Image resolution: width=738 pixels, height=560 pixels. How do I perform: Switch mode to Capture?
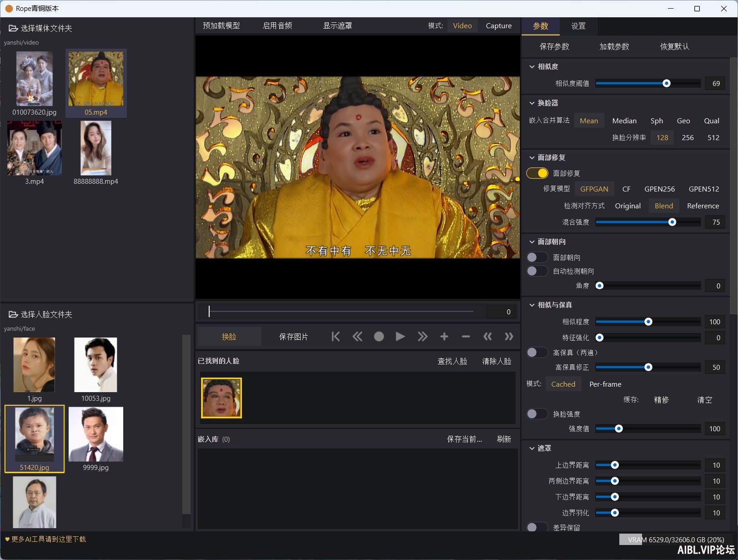click(498, 26)
